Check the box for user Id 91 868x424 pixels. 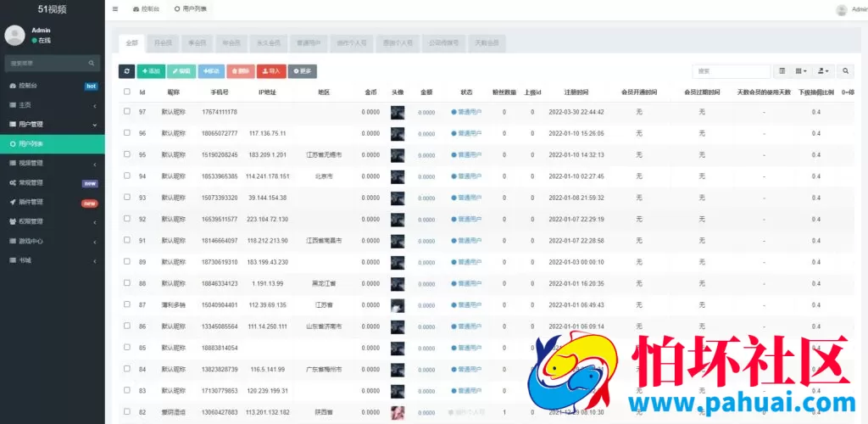point(127,240)
